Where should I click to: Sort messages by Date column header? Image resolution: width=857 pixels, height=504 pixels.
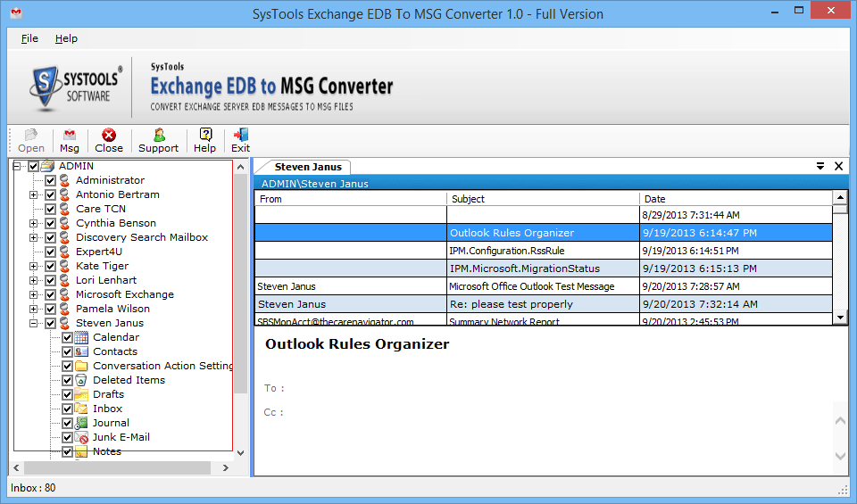[x=736, y=199]
